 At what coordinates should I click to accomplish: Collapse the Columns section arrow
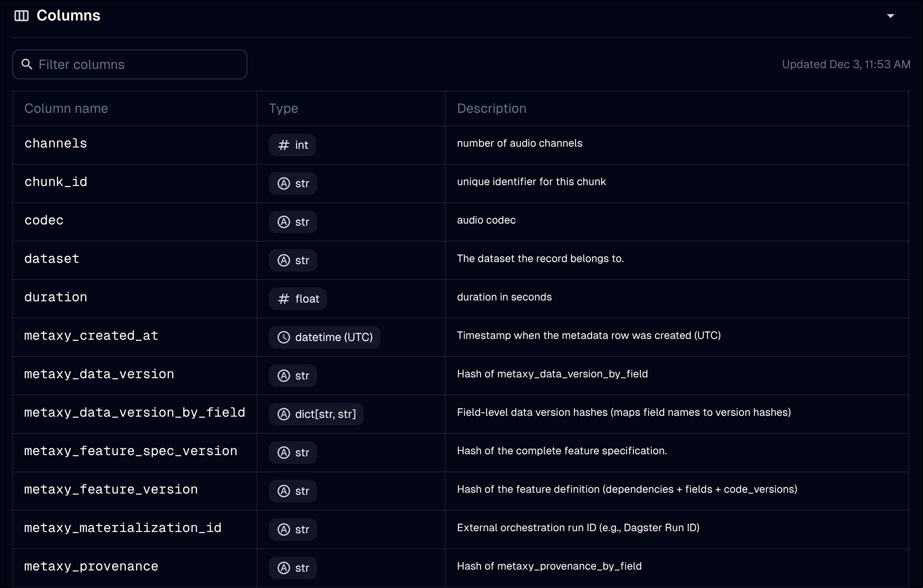[890, 16]
